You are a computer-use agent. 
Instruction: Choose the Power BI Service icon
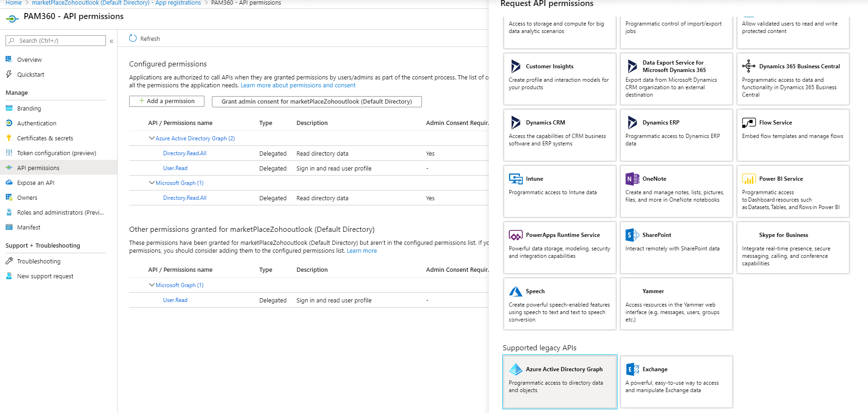pyautogui.click(x=749, y=179)
